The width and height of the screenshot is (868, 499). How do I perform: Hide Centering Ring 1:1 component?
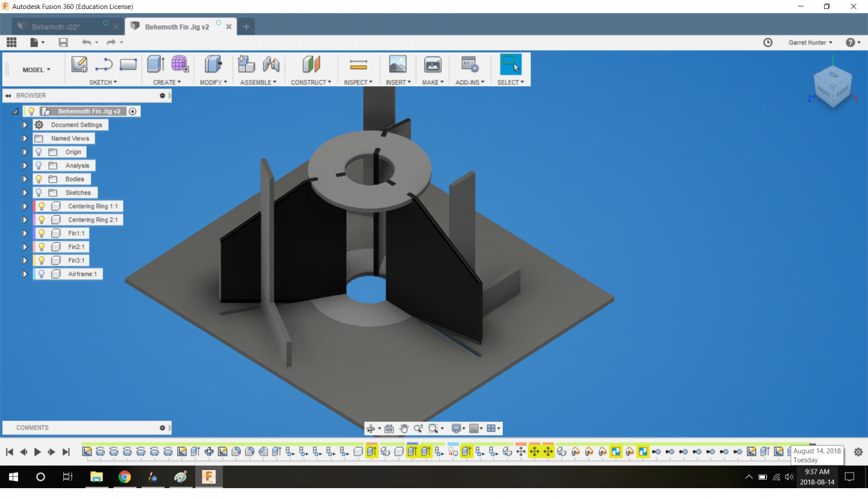tap(42, 206)
